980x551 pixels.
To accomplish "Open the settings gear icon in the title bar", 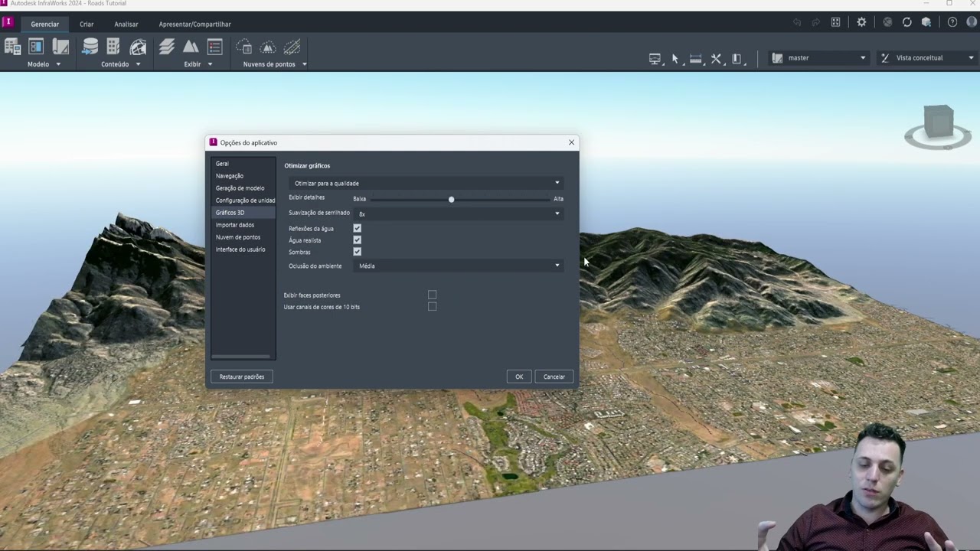I will 861,22.
